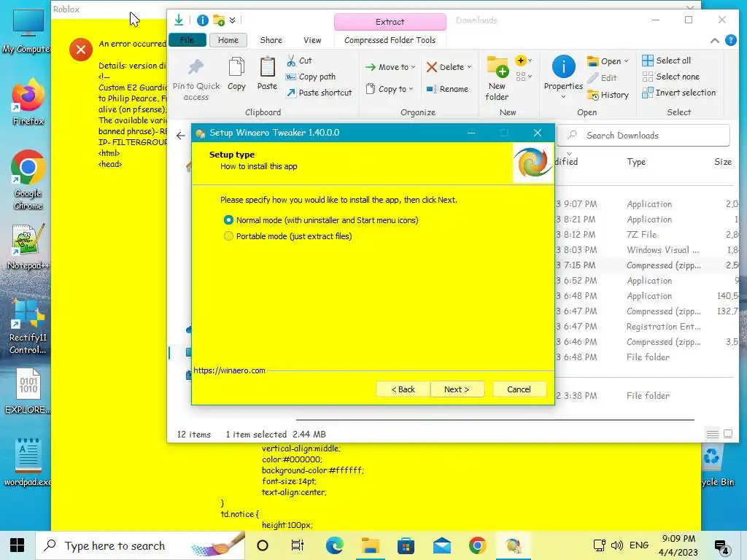Open the Windows Start menu
Image resolution: width=747 pixels, height=560 pixels.
18,545
